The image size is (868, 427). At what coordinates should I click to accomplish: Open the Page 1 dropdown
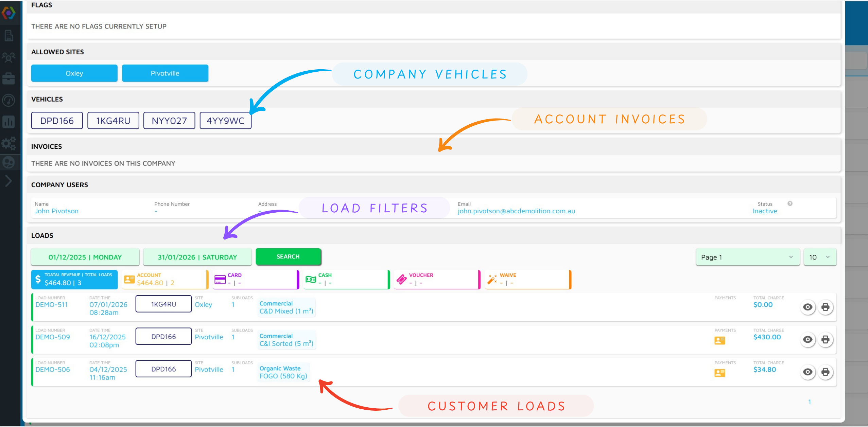748,257
